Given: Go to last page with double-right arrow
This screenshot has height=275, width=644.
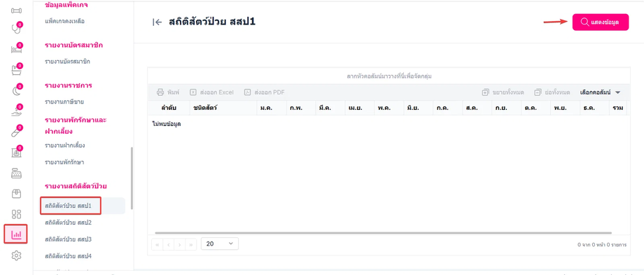Looking at the screenshot, I should click(x=191, y=245).
